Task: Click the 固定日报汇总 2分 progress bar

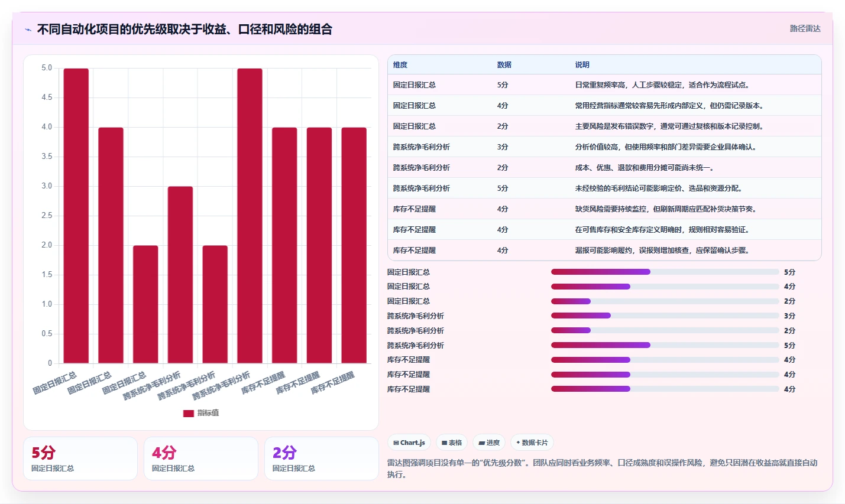Action: click(x=665, y=301)
